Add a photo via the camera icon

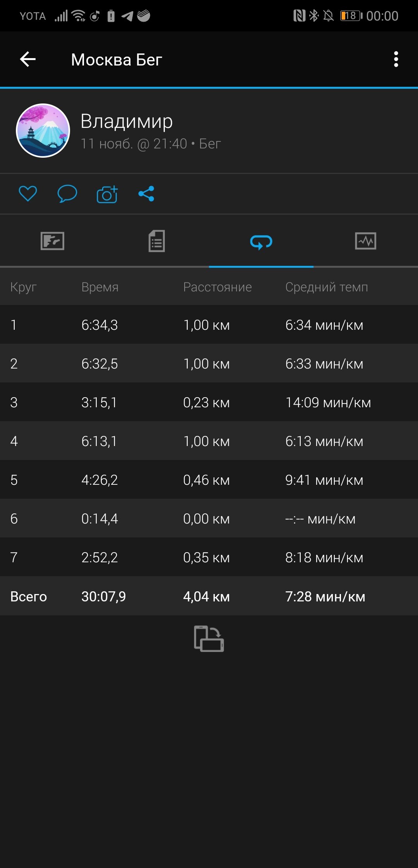click(107, 194)
